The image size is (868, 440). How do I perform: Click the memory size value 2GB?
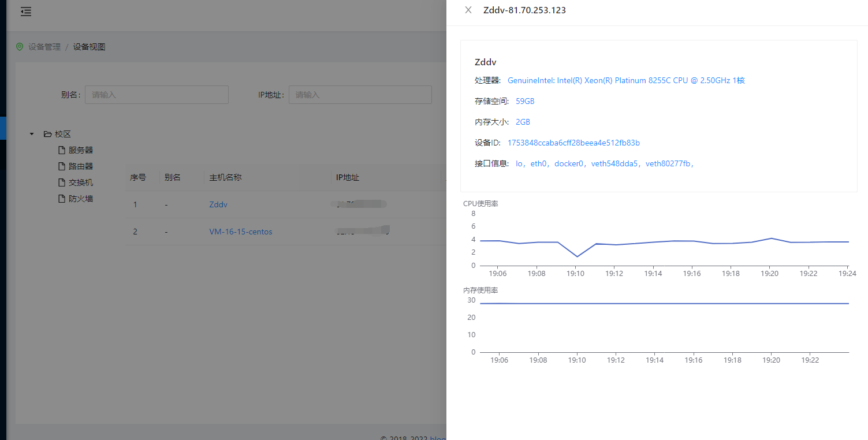tap(523, 122)
